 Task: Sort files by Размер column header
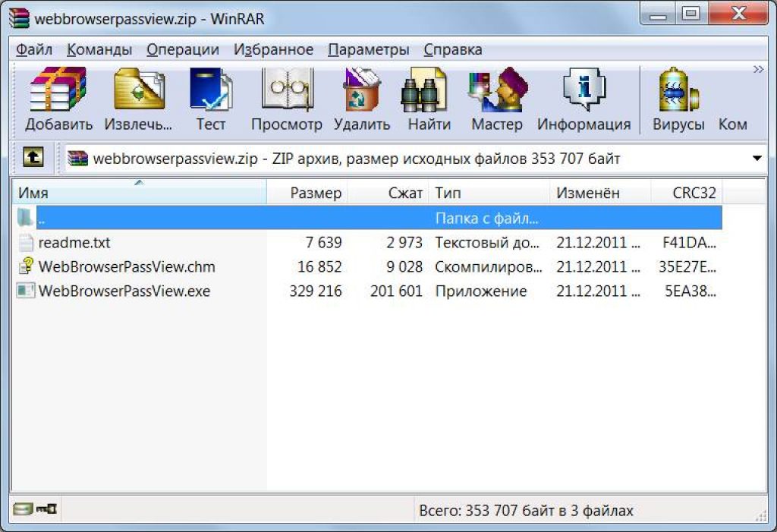tap(307, 192)
